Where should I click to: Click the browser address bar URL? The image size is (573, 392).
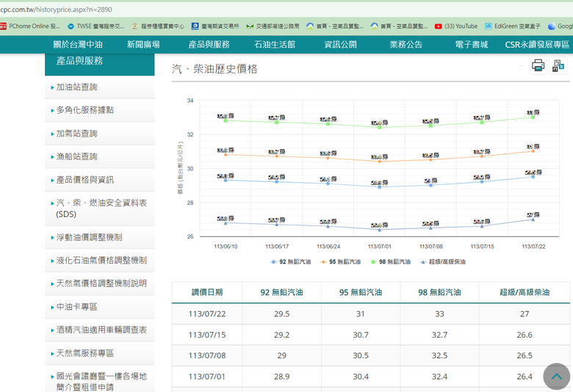57,10
